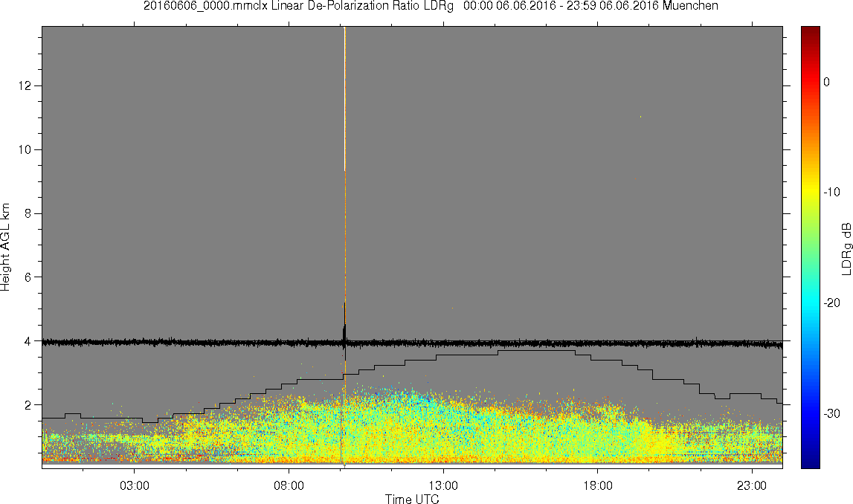853x504 pixels.
Task: Click the height tick label 12
Action: [x=25, y=86]
